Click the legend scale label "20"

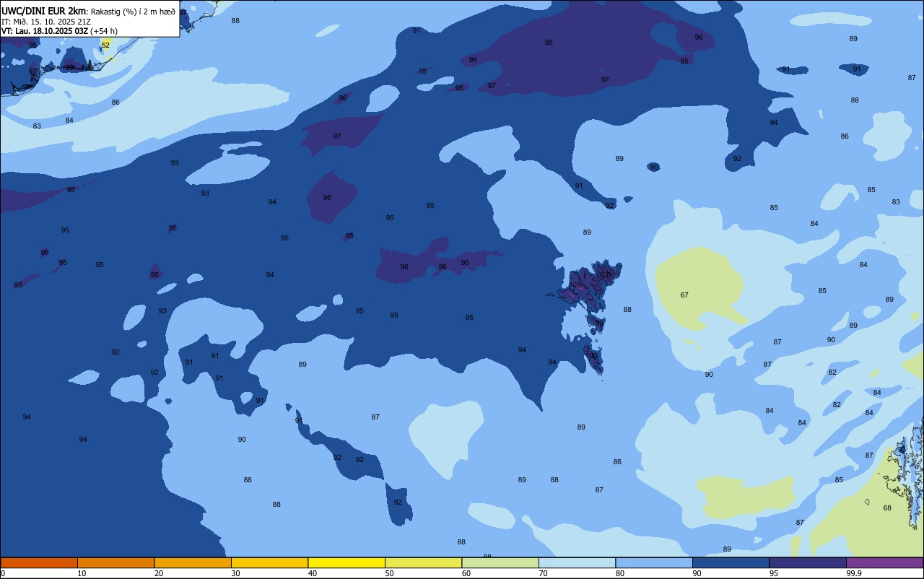pos(159,573)
